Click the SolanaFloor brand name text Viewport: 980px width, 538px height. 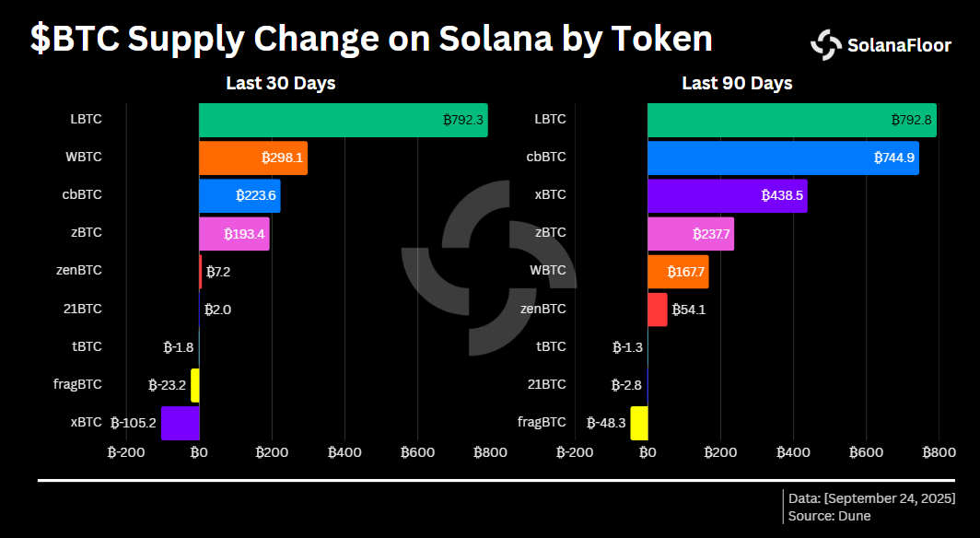click(x=899, y=44)
